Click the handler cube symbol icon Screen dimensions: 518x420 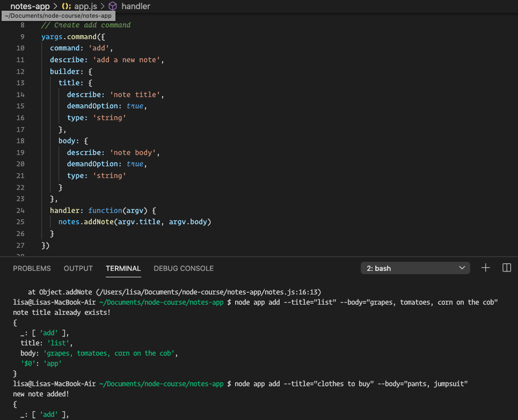113,6
